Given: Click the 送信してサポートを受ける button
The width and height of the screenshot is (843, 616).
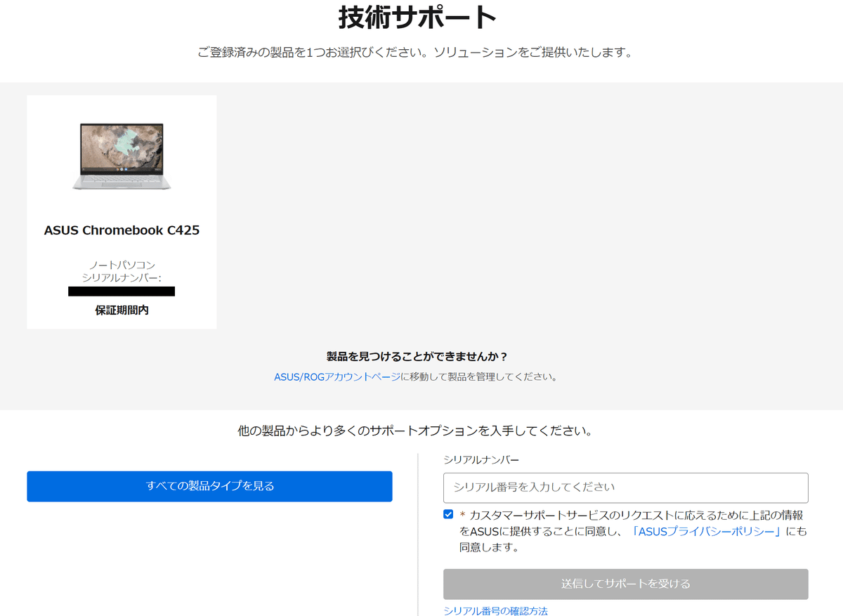Looking at the screenshot, I should [625, 584].
